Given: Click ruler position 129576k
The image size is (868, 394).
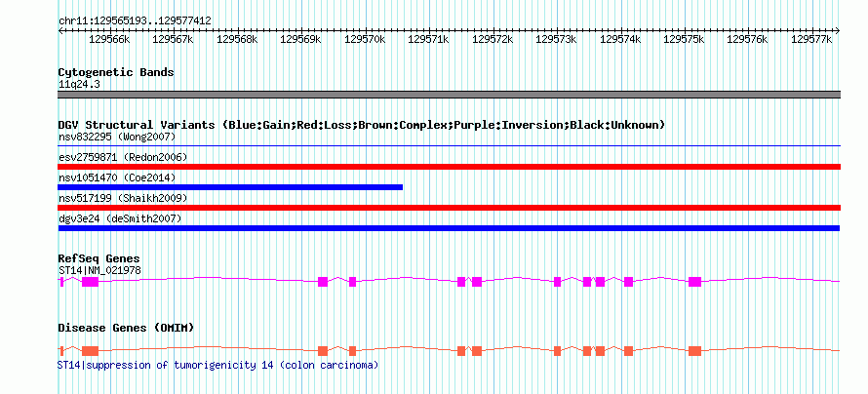Looking at the screenshot, I should point(748,39).
